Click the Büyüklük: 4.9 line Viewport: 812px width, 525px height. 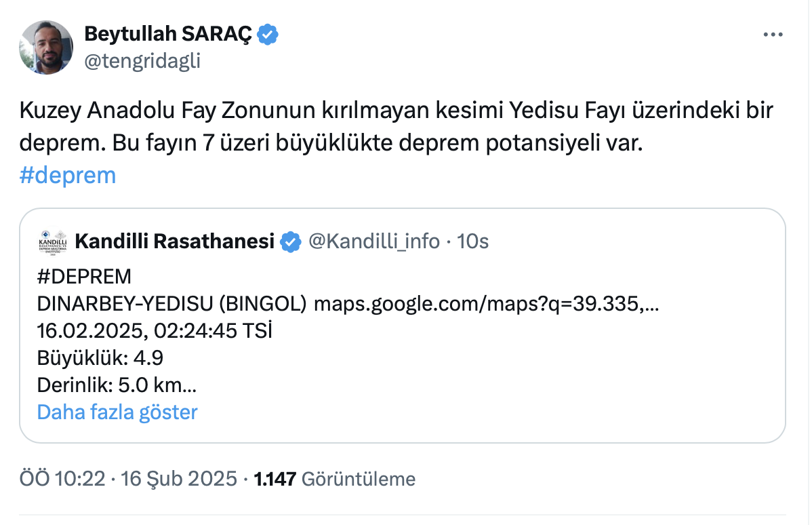[x=100, y=357]
